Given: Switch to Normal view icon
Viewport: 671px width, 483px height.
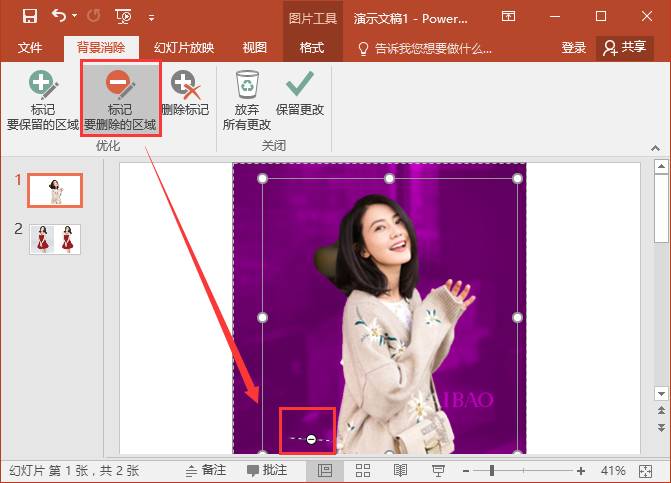Looking at the screenshot, I should point(325,471).
